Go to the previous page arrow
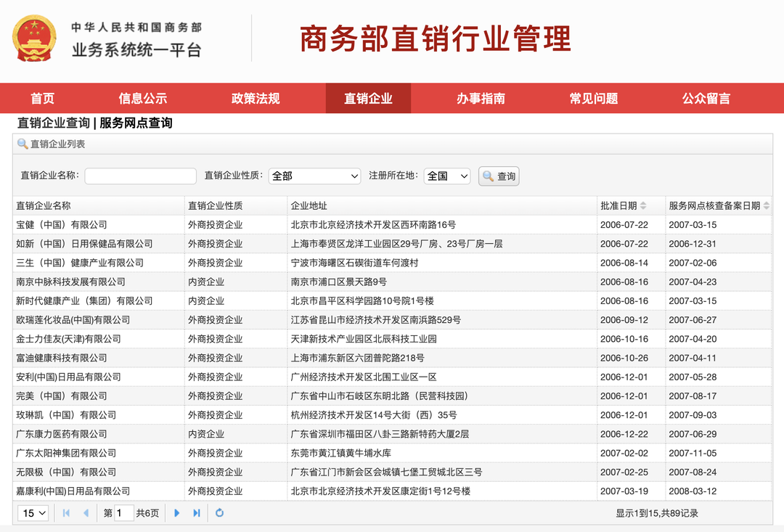The height and width of the screenshot is (532, 784). click(x=86, y=513)
